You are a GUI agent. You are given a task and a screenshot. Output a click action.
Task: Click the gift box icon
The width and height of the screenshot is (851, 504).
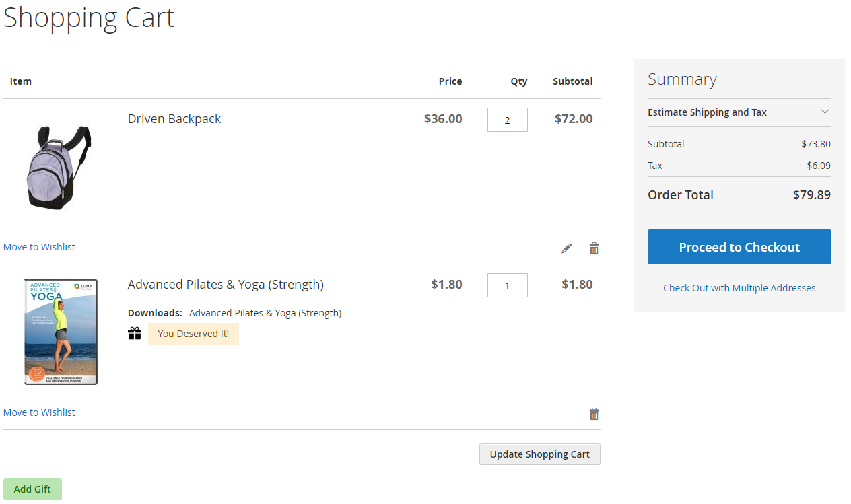[x=135, y=334]
